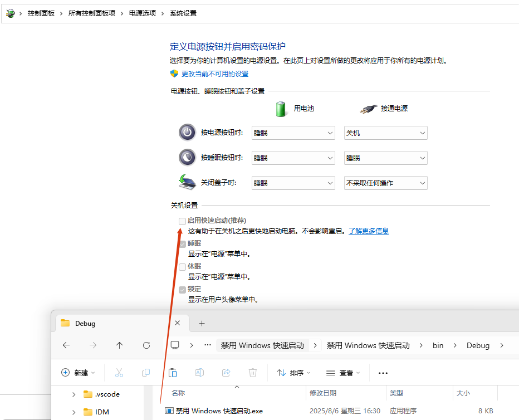519x420 pixels.
Task: Click the Share icon
Action: 226,373
